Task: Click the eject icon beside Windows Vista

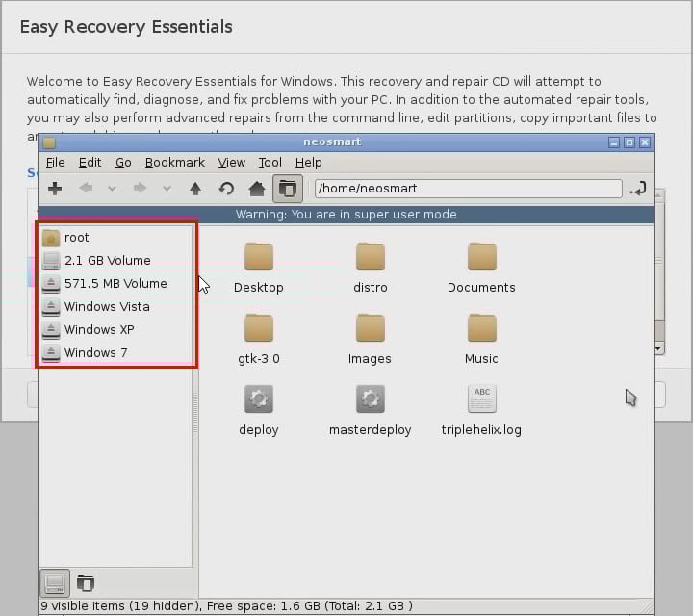Action: [x=51, y=307]
